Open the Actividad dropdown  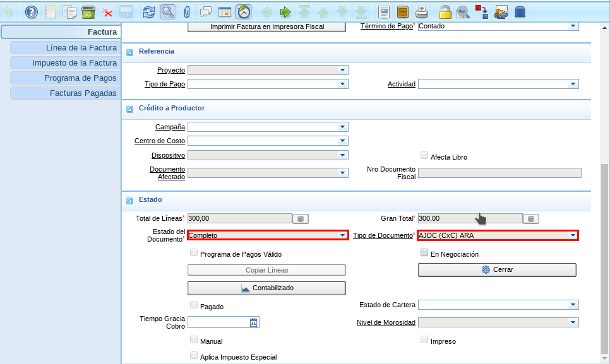573,84
